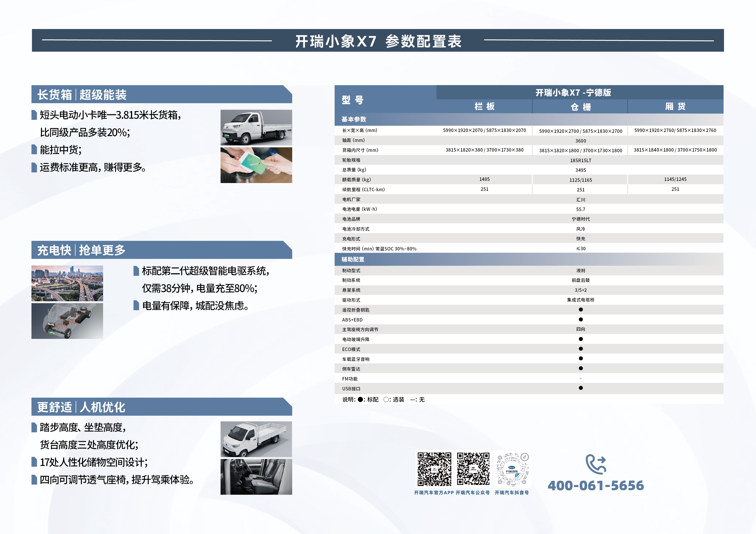This screenshot has width=756, height=534.
Task: Click the 电池电量 value 55.7
Action: pos(581,209)
